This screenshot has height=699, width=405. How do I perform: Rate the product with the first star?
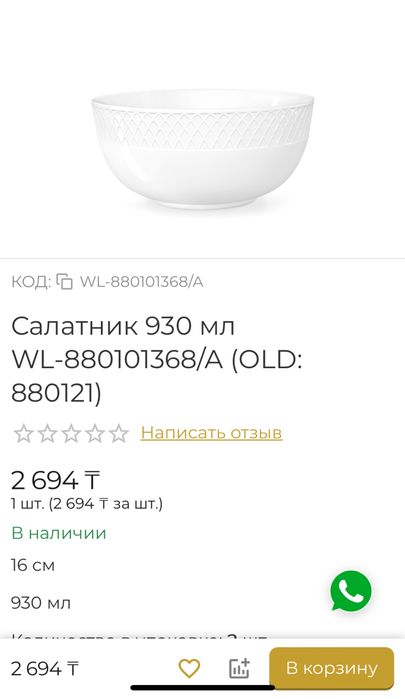coord(23,433)
